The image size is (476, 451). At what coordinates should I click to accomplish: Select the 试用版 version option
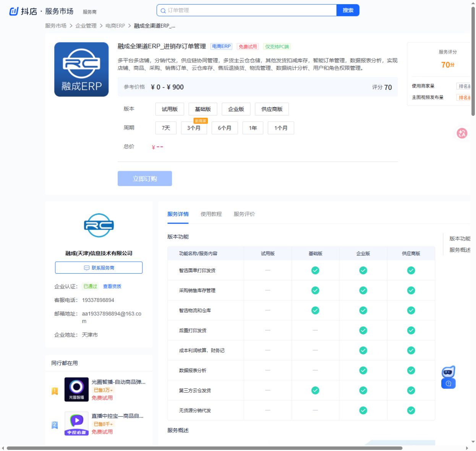(x=170, y=109)
